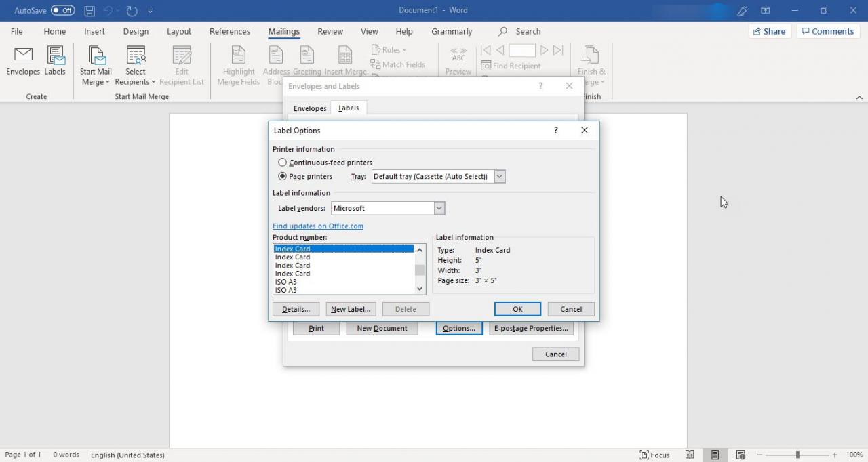Select the first ISO A3 product entry
Screen dimensions: 868x462
(343, 282)
